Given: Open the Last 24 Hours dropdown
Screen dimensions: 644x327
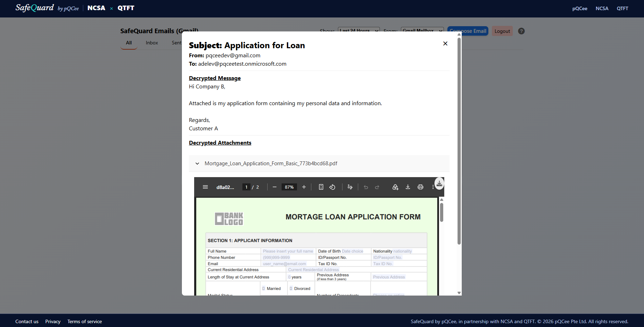Looking at the screenshot, I should coord(359,30).
